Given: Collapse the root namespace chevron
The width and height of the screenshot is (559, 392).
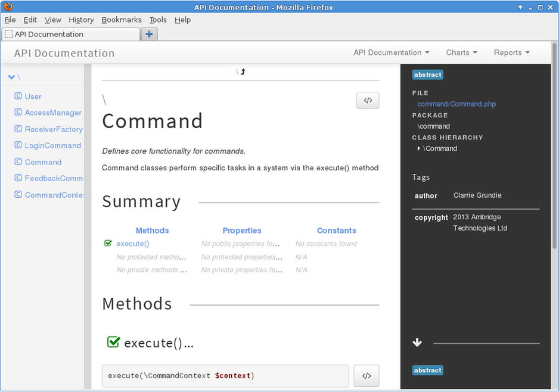Looking at the screenshot, I should tap(11, 77).
